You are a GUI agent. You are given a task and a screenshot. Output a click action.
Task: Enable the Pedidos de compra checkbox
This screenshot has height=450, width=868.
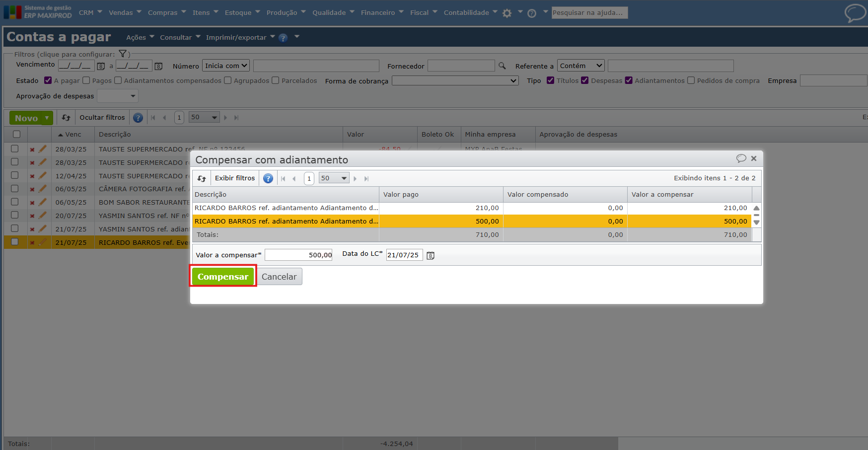tap(691, 80)
